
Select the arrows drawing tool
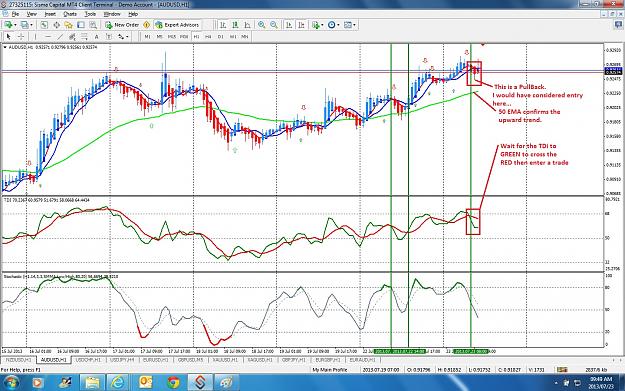coord(121,37)
